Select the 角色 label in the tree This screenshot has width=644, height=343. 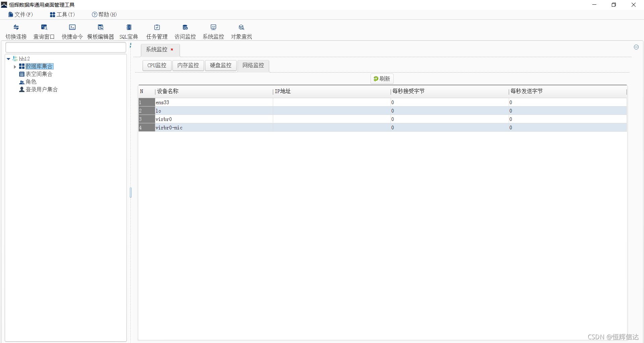coord(31,82)
